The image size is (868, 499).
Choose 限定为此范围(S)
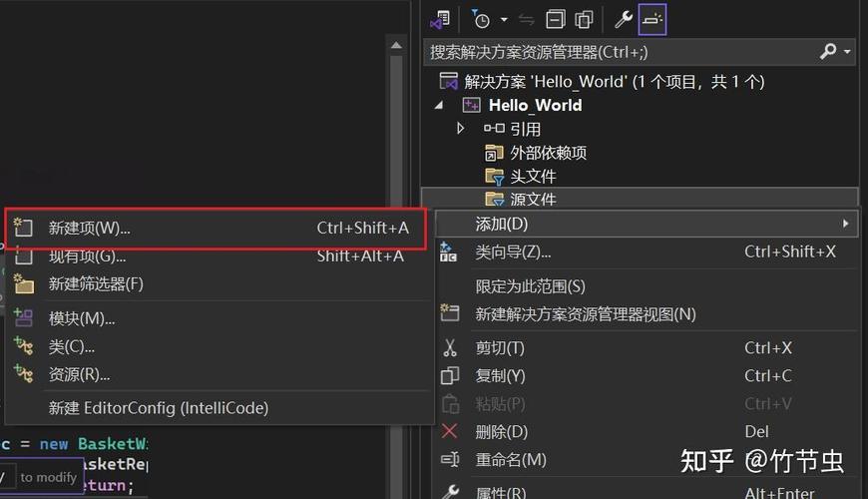click(647, 286)
